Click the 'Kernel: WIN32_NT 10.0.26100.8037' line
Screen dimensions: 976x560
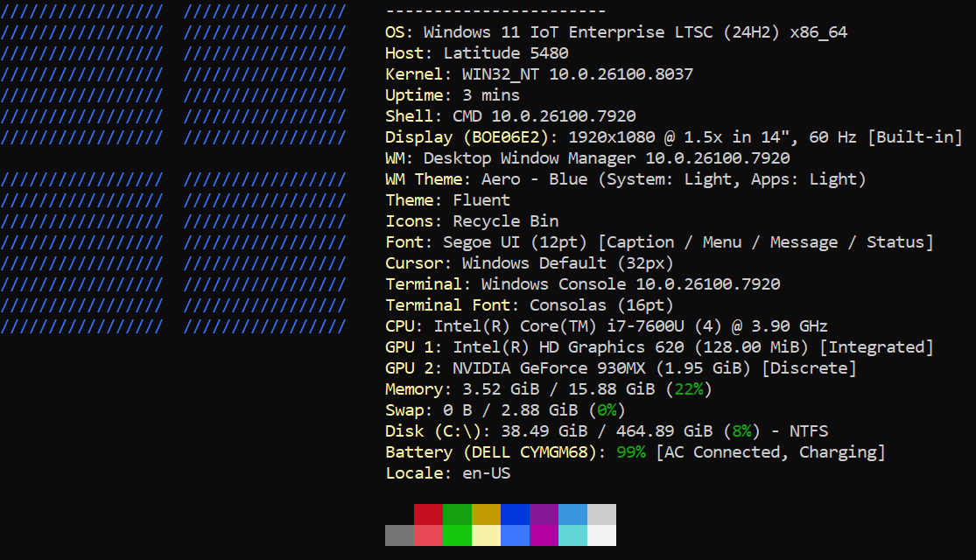pyautogui.click(x=539, y=74)
